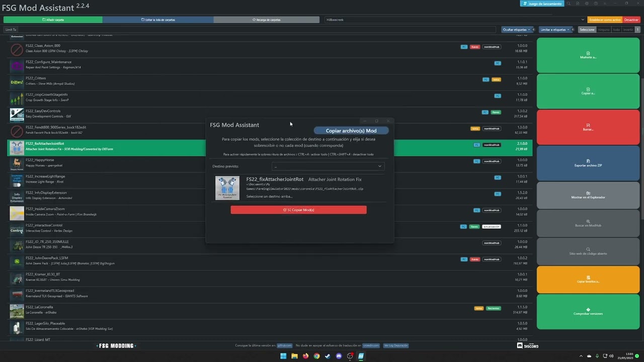Click the download icon in the title bar
This screenshot has width=644, height=362.
click(605, 4)
